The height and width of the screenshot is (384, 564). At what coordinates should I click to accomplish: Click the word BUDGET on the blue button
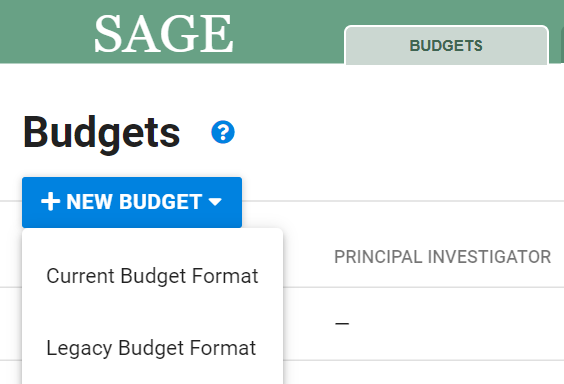click(x=160, y=202)
